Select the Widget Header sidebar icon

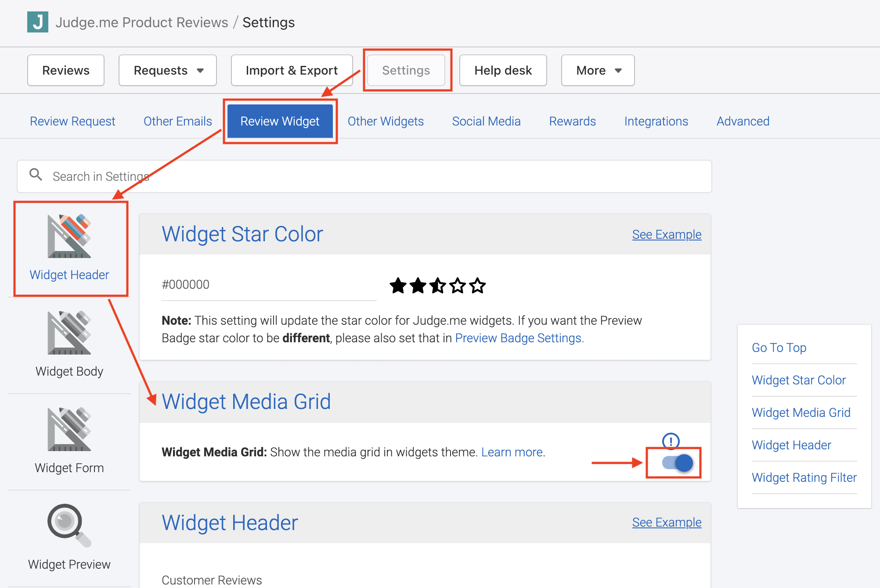click(x=69, y=237)
